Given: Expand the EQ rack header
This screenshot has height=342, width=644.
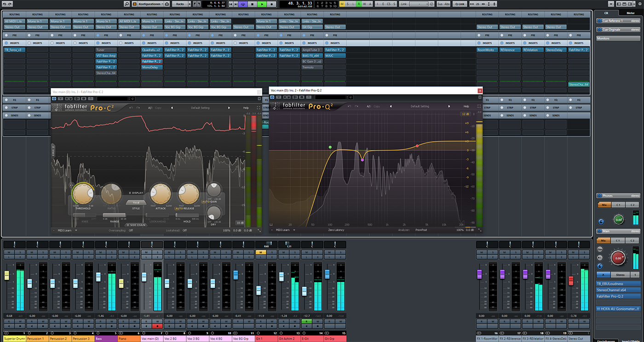Looking at the screenshot, I should (14, 100).
